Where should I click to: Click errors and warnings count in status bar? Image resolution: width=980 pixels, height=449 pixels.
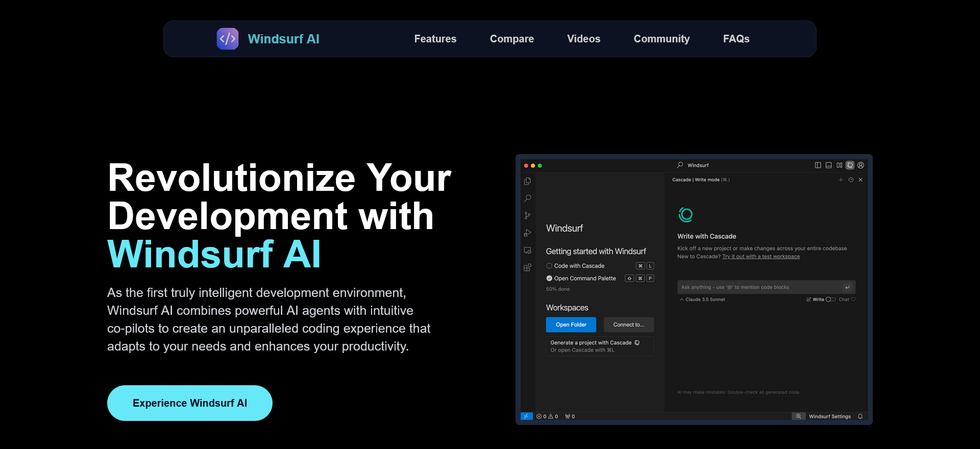click(x=547, y=416)
